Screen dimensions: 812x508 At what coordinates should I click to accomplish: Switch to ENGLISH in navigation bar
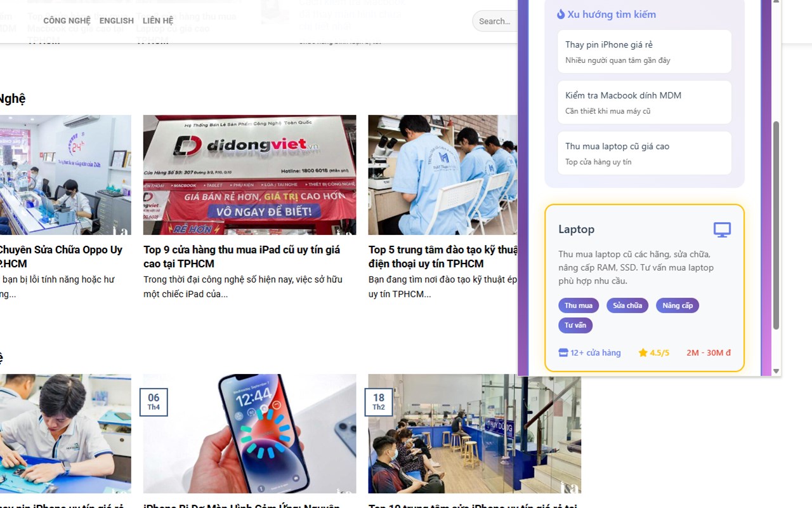117,21
